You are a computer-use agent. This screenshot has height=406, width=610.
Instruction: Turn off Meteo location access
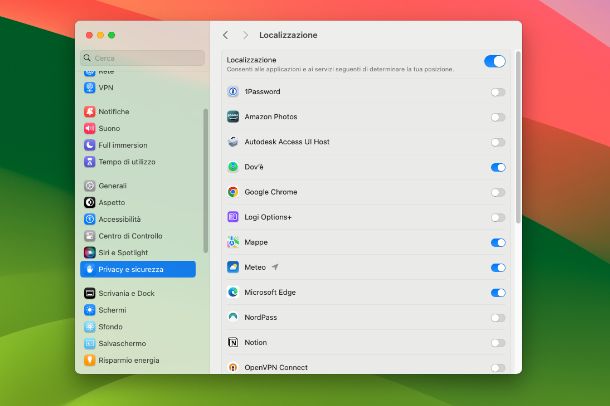[498, 268]
